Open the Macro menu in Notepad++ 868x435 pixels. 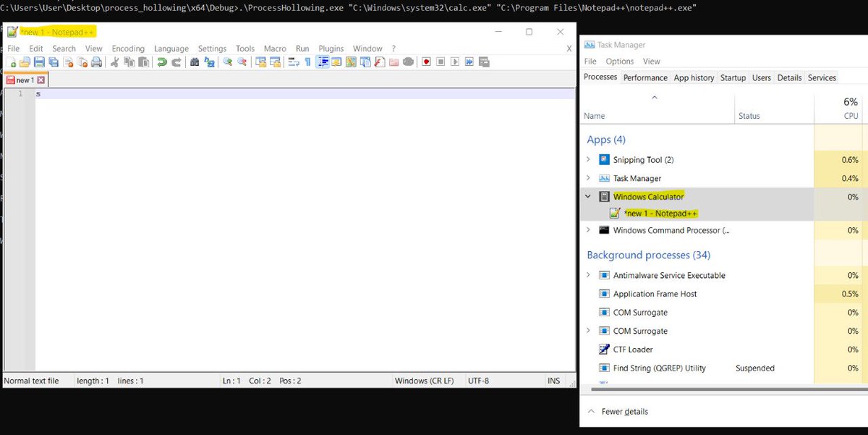(x=275, y=48)
